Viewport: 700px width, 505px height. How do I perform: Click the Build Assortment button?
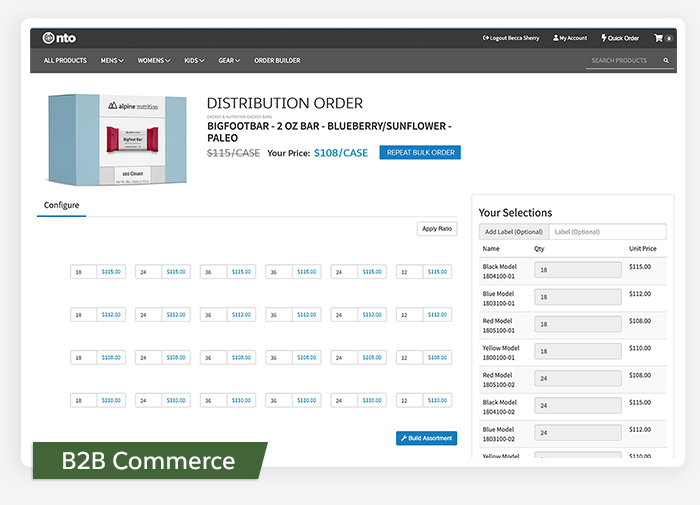point(426,438)
